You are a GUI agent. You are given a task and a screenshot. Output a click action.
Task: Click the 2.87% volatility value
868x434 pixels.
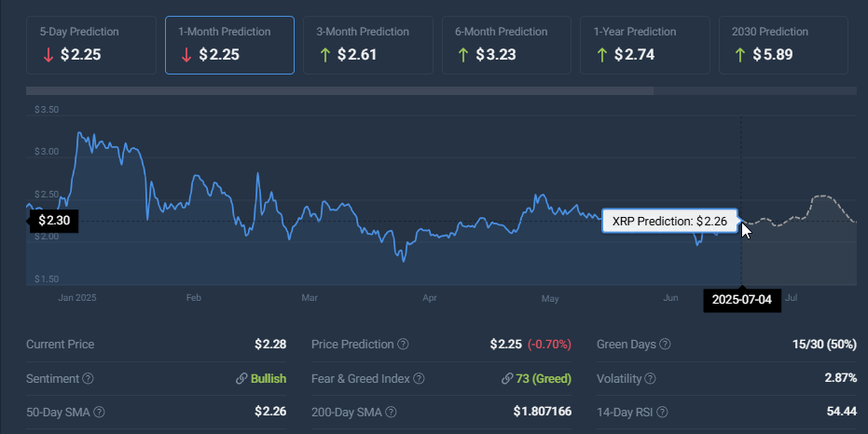coord(840,378)
